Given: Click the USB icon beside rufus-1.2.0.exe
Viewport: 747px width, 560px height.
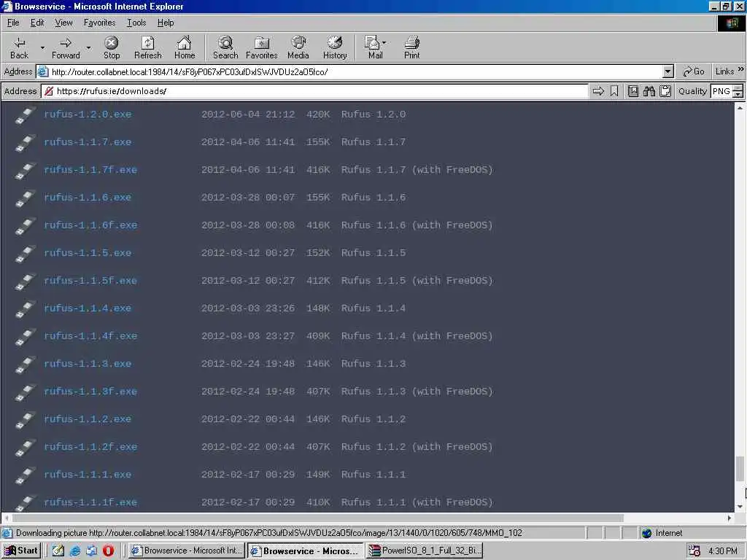Looking at the screenshot, I should pos(25,115).
